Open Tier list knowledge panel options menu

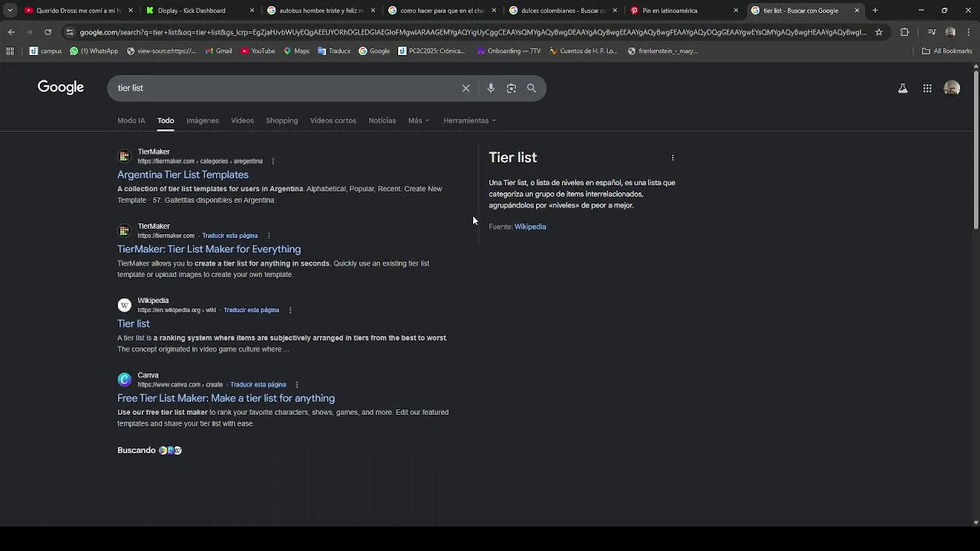(673, 158)
